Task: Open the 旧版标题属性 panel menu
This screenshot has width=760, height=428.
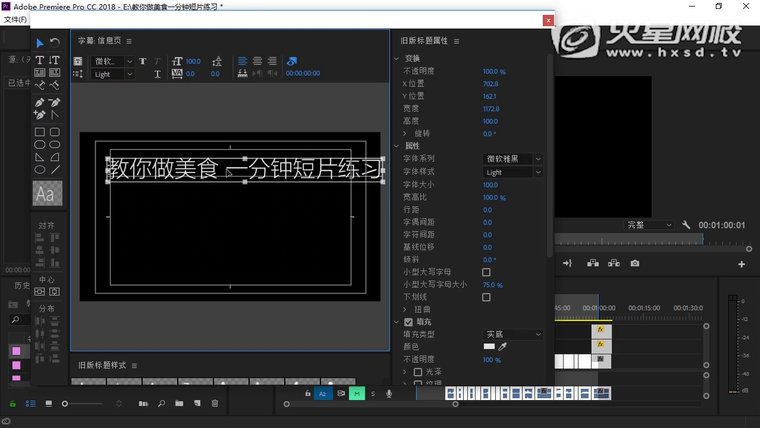Action: [457, 41]
